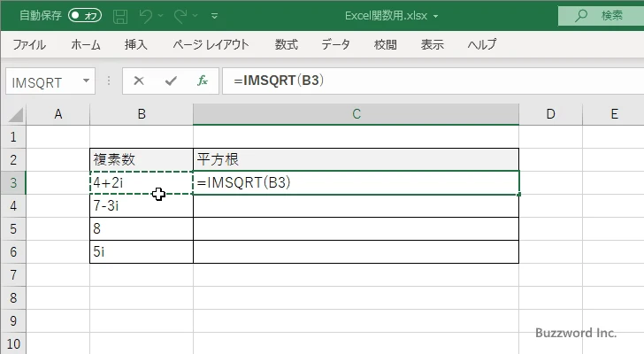Switch to the 数式 tab
This screenshot has height=354, width=644.
coord(287,44)
